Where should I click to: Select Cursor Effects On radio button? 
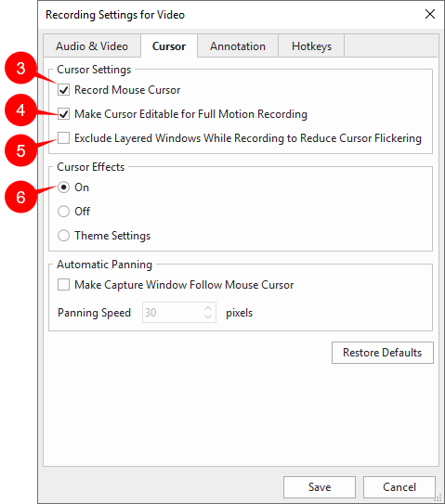tap(63, 187)
